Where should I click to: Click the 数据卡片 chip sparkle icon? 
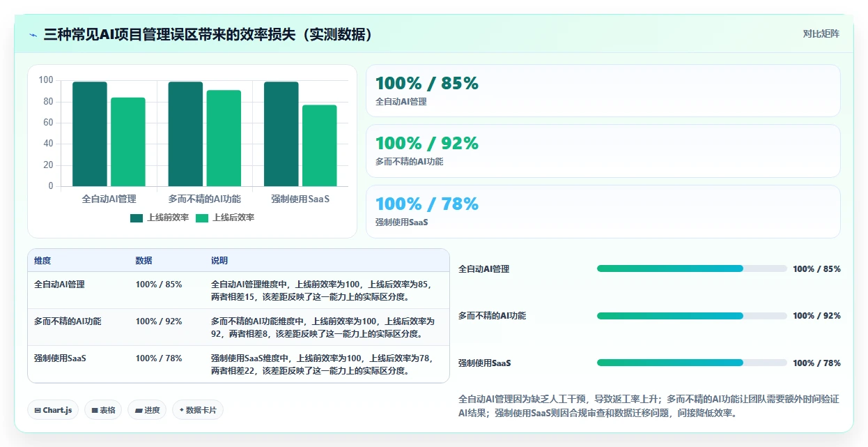(x=182, y=410)
